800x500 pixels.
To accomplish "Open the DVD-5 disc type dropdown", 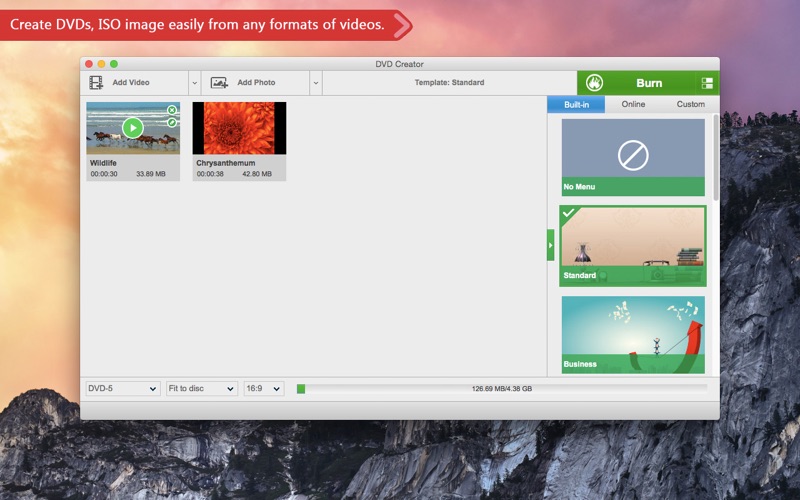I will pos(122,389).
